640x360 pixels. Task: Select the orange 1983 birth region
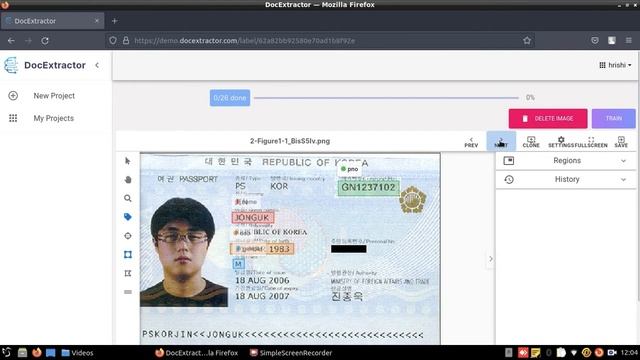[262, 249]
